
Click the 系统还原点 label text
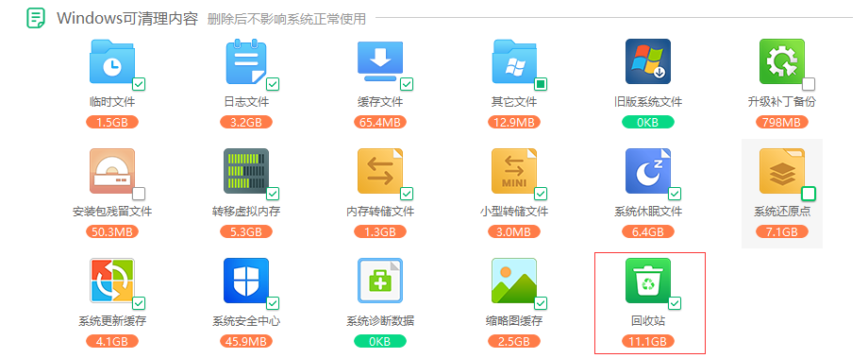(781, 212)
